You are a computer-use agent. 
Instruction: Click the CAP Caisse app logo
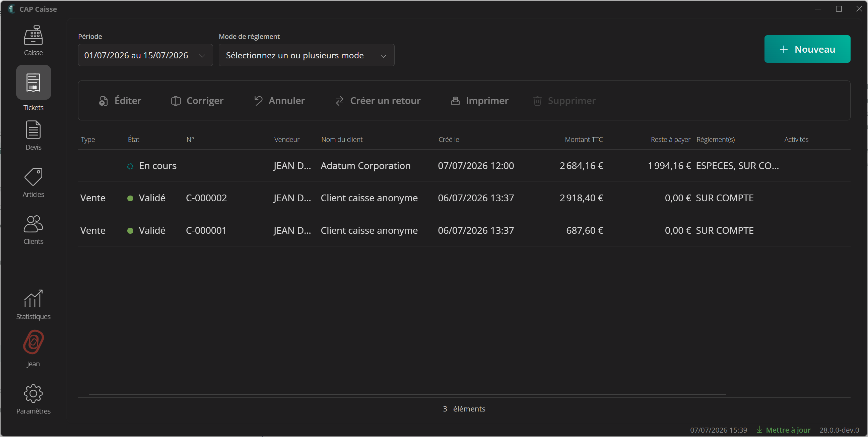click(x=11, y=9)
